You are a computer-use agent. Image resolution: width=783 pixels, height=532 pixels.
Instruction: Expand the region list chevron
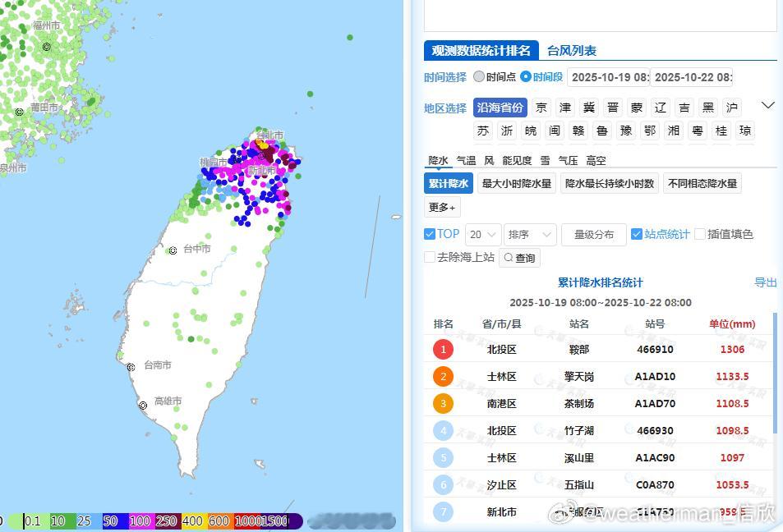(x=768, y=105)
